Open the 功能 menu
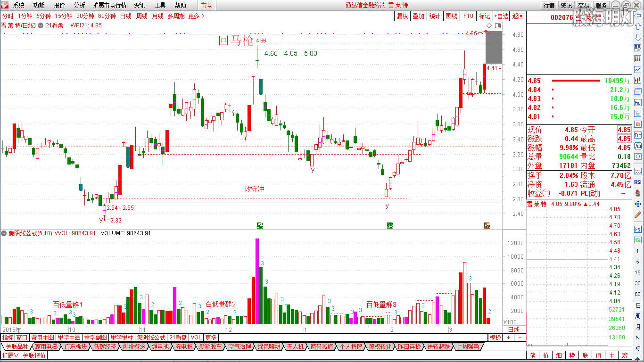 pyautogui.click(x=39, y=5)
